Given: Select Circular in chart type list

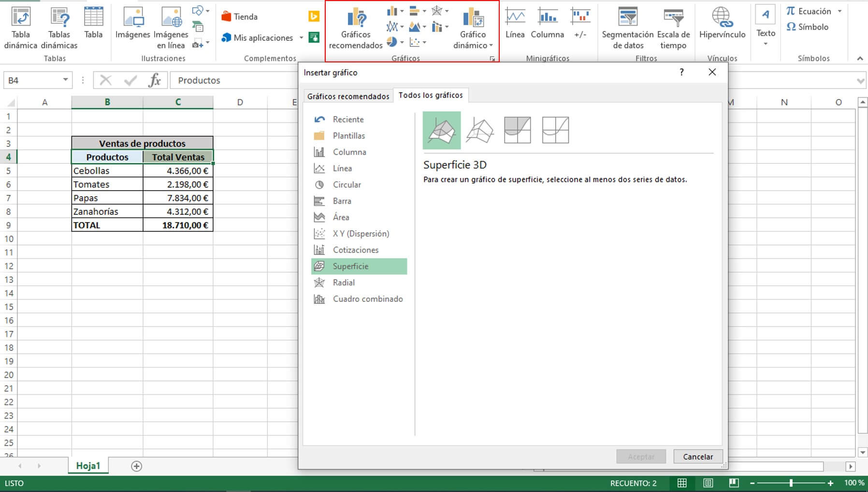Looking at the screenshot, I should (x=347, y=184).
